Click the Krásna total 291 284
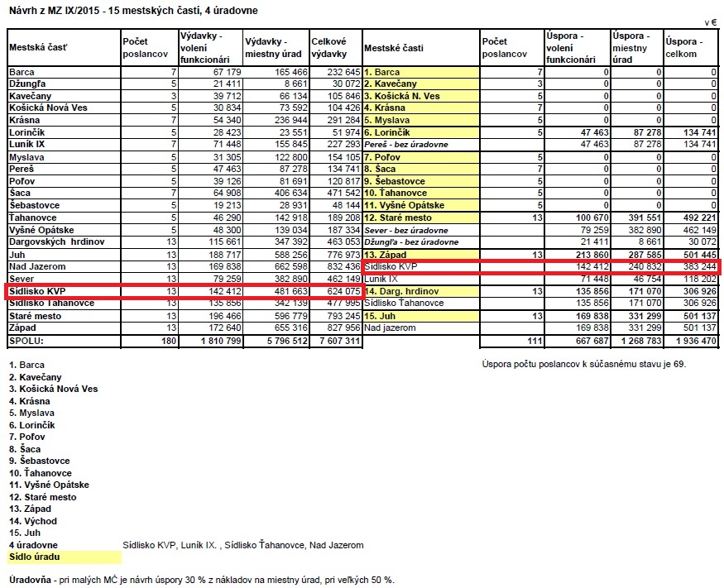 (x=343, y=120)
